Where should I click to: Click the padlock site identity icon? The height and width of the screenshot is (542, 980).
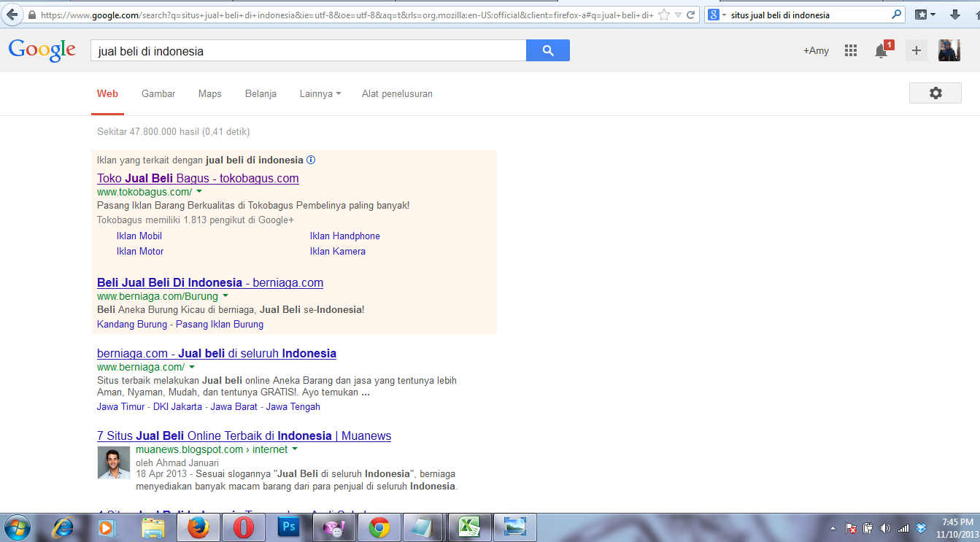(32, 15)
